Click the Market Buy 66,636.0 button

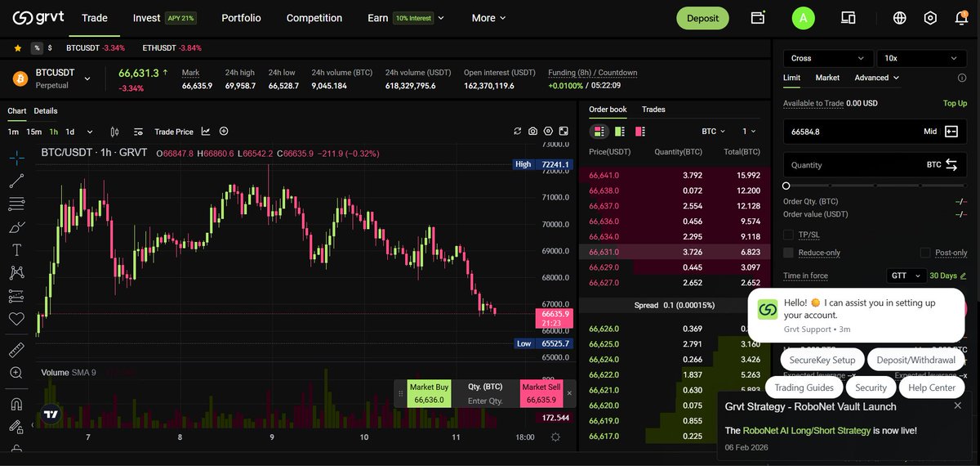[x=429, y=393]
